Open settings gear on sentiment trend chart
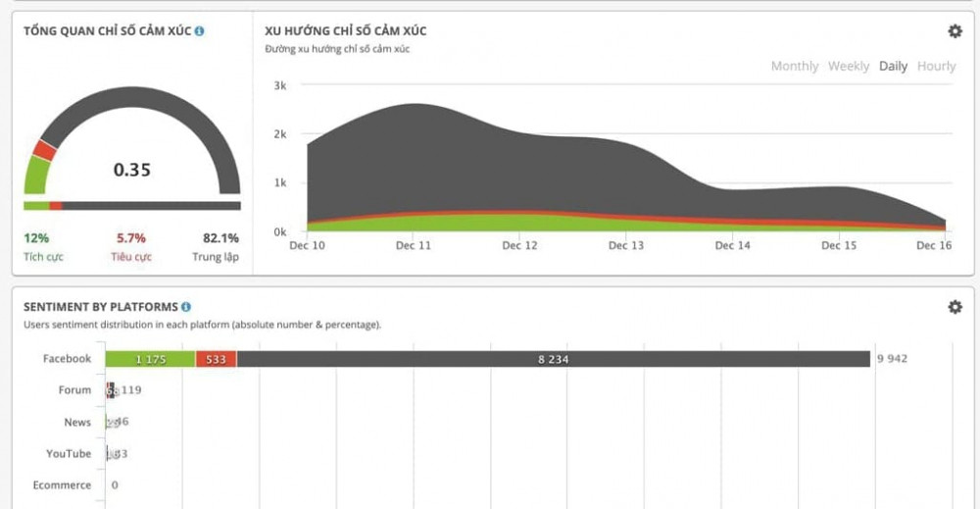The image size is (980, 509). pos(955,31)
